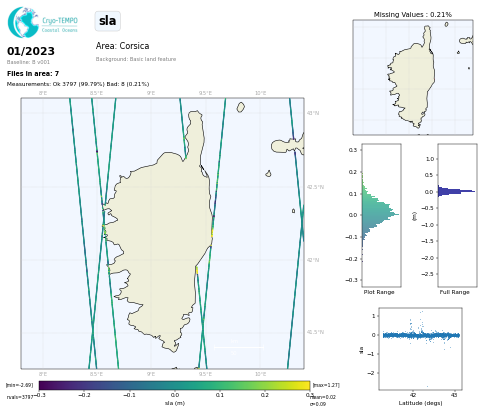Click the westernmost satellite track on map
492x410 pixels.
tap(79, 233)
